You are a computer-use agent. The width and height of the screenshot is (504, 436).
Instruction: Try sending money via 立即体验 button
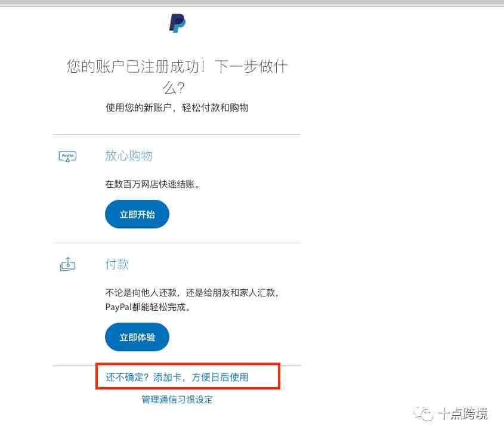tap(137, 337)
